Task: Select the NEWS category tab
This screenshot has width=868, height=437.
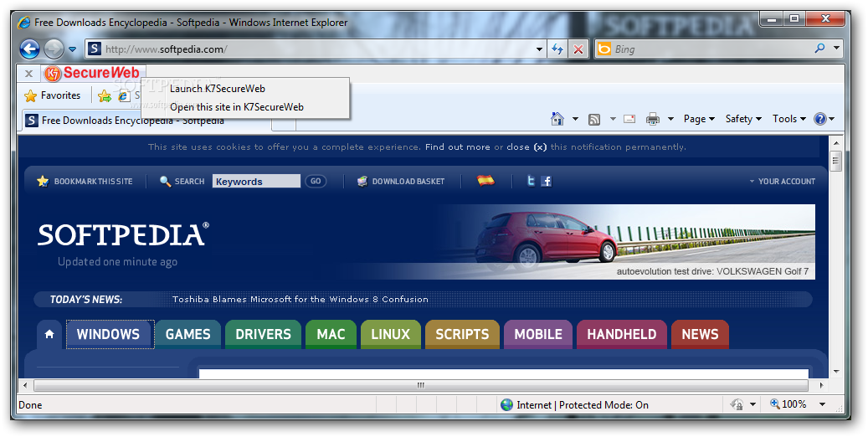Action: pyautogui.click(x=700, y=334)
